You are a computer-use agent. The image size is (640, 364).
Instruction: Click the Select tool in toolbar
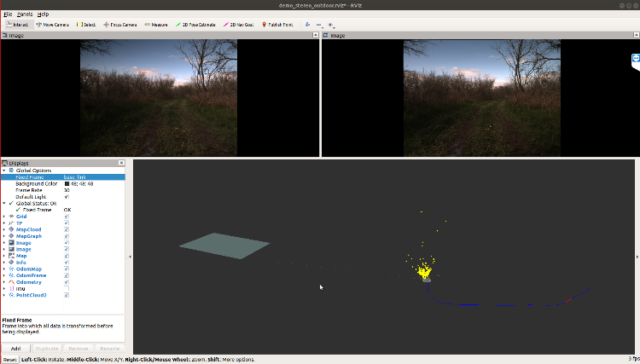tap(86, 25)
